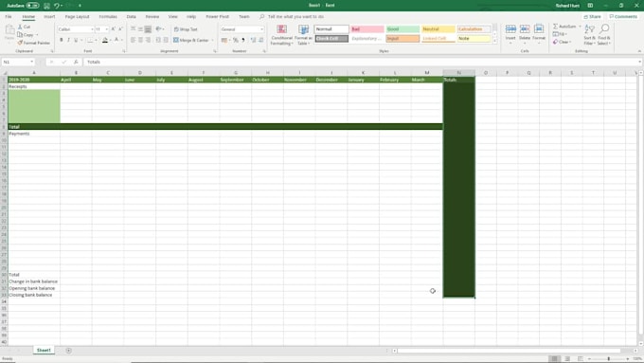
Task: Click the Cut scissors icon
Action: pyautogui.click(x=20, y=27)
